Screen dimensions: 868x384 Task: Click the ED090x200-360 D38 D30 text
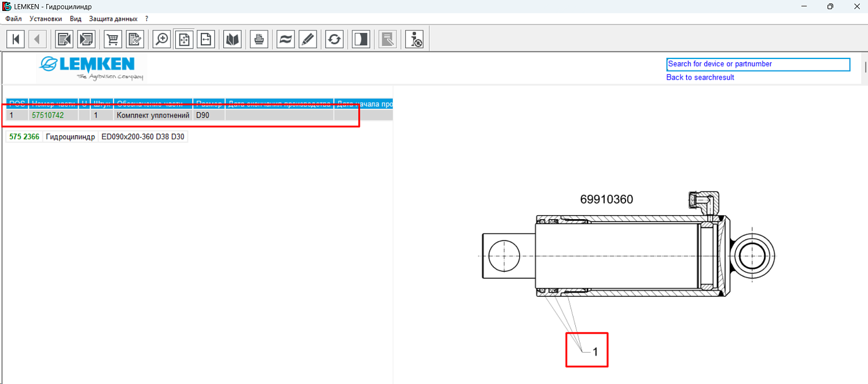143,137
